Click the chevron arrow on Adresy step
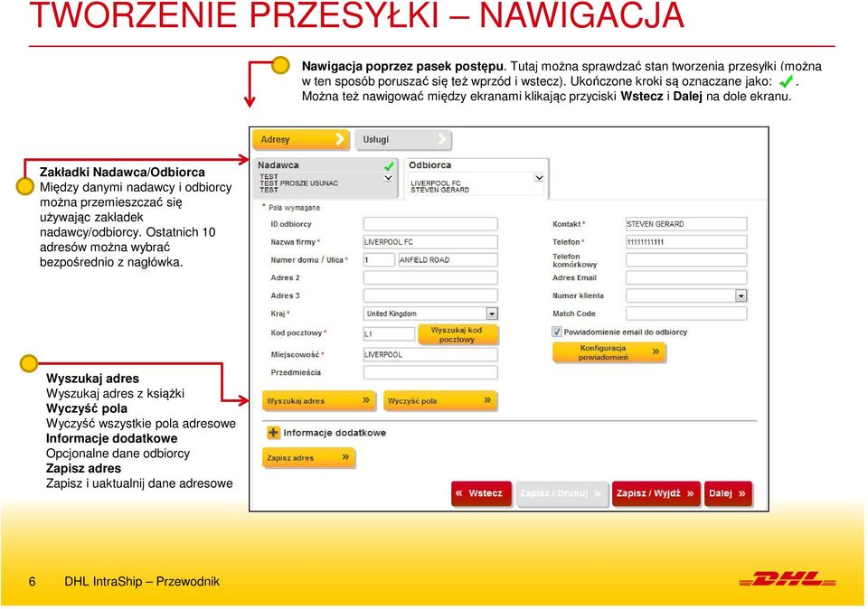This screenshot has height=609, width=868. pyautogui.click(x=340, y=140)
